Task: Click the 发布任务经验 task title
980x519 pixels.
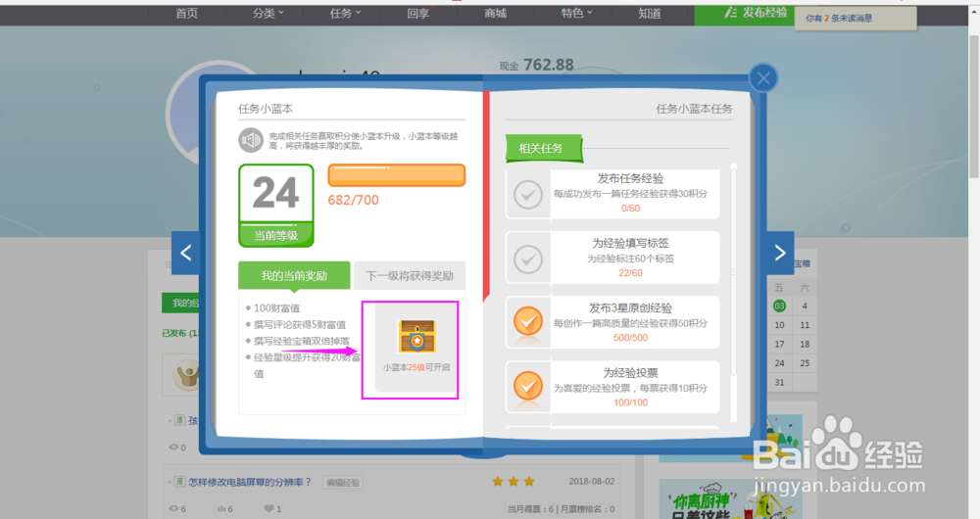Action: click(x=630, y=178)
